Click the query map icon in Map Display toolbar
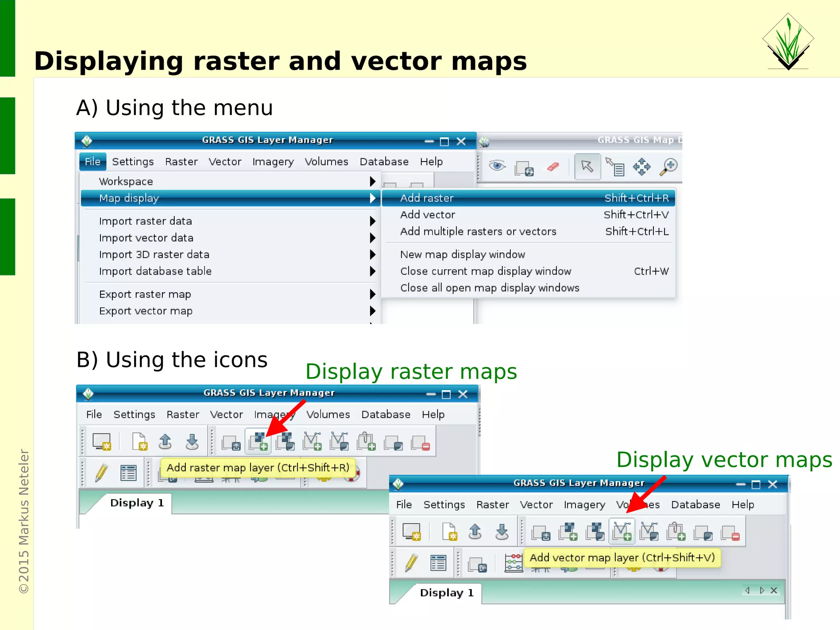 615,167
